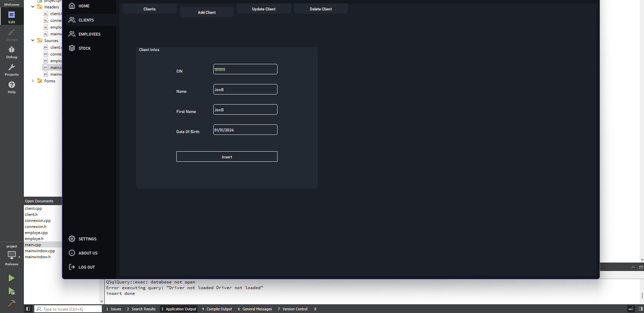Viewport: 644px width, 313px height.
Task: Toggle the left sidebar visibility button
Action: [28, 309]
